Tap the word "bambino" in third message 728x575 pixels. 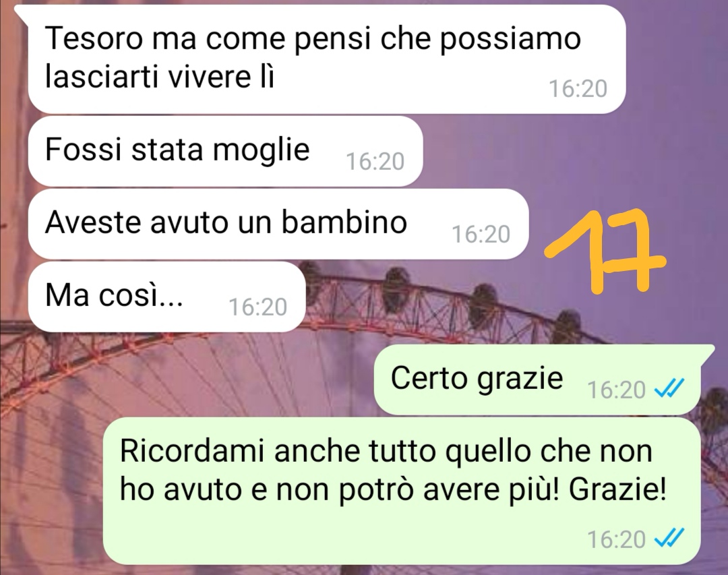click(344, 222)
